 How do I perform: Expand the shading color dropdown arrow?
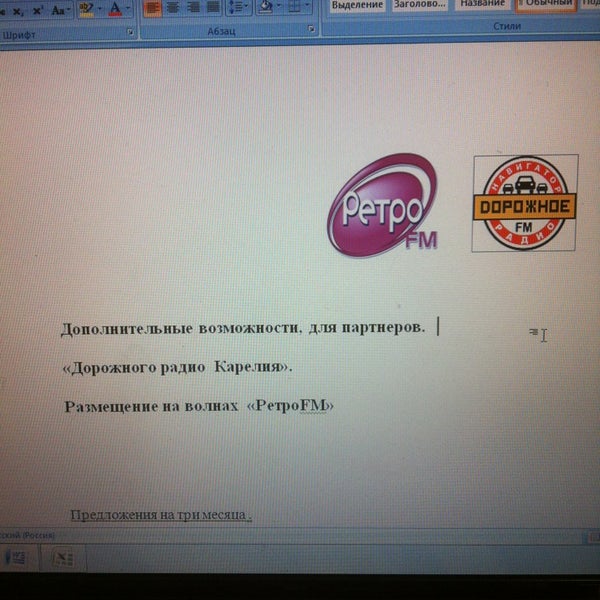pyautogui.click(x=279, y=6)
